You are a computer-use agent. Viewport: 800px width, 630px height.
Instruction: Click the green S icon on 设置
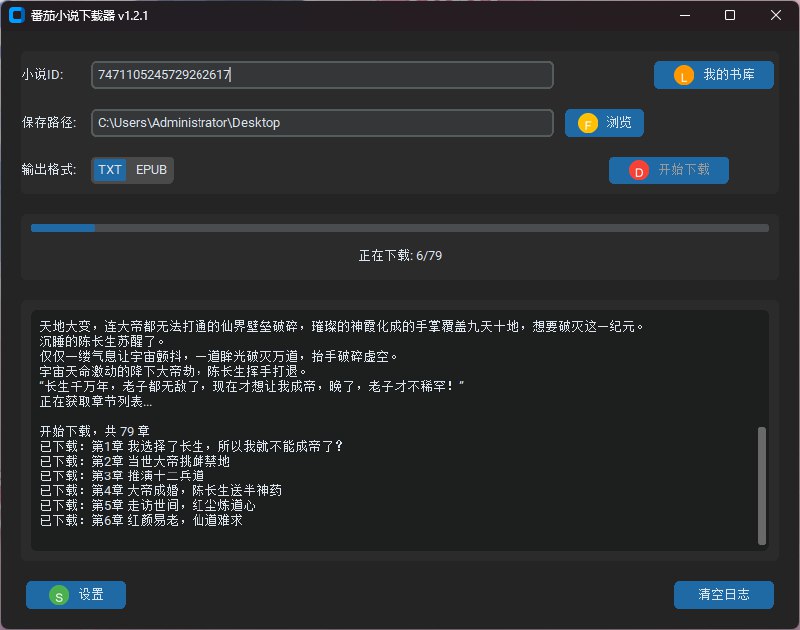pyautogui.click(x=59, y=595)
